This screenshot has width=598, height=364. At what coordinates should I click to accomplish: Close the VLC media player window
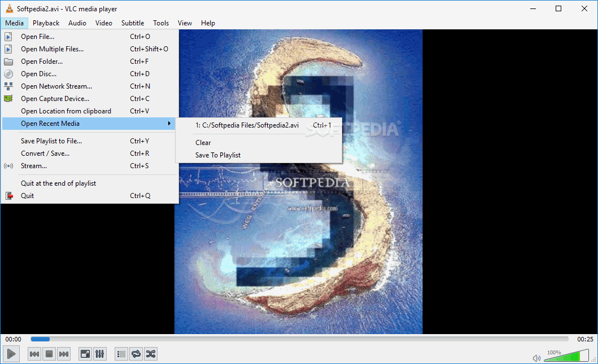click(x=584, y=8)
